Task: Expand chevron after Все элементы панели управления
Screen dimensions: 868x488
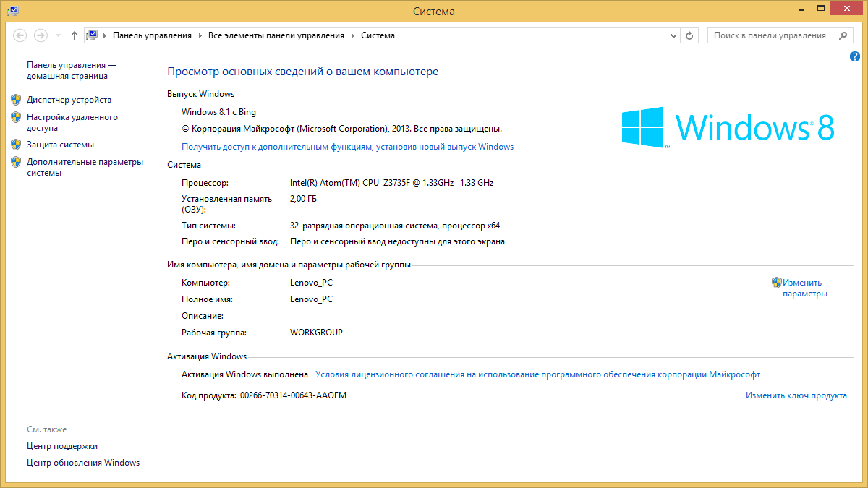Action: pos(353,35)
